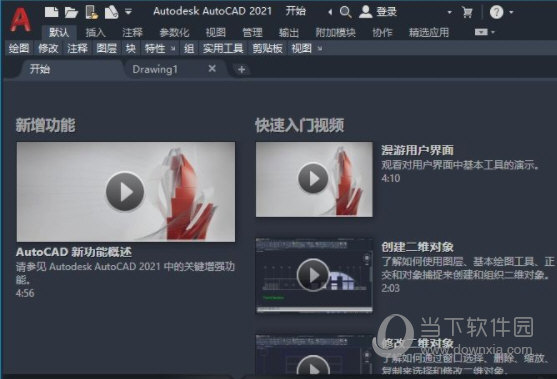557x379 pixels.
Task: Collapse search field with left arrow
Action: coord(330,12)
